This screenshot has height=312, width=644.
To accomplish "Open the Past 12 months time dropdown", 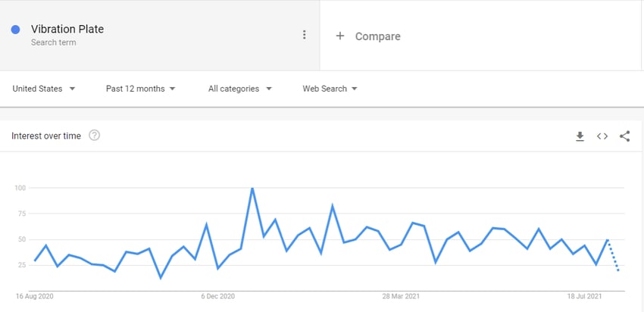I will [140, 89].
